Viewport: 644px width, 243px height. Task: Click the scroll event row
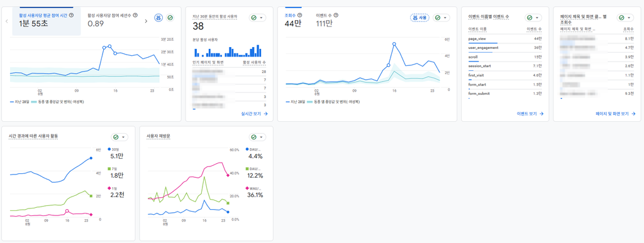(x=505, y=58)
